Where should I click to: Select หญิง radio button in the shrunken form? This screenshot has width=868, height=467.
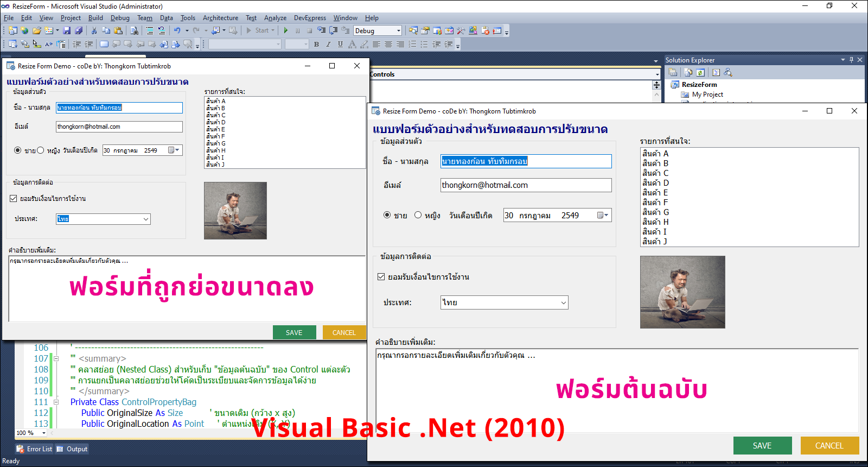click(x=40, y=150)
